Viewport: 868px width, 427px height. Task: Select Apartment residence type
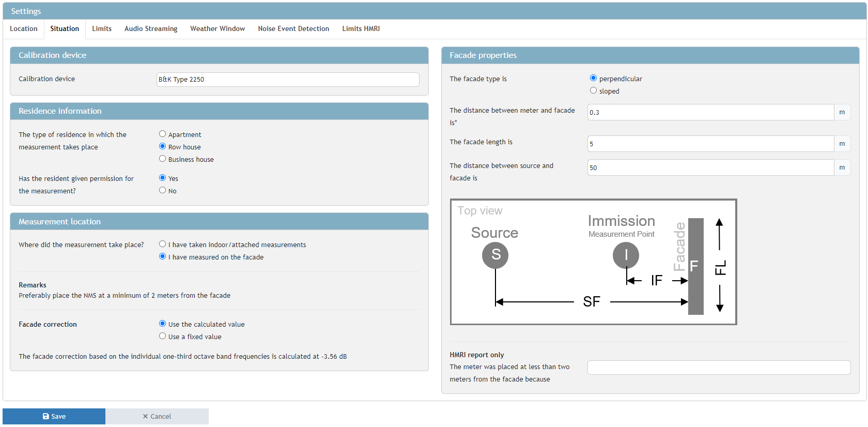click(163, 134)
